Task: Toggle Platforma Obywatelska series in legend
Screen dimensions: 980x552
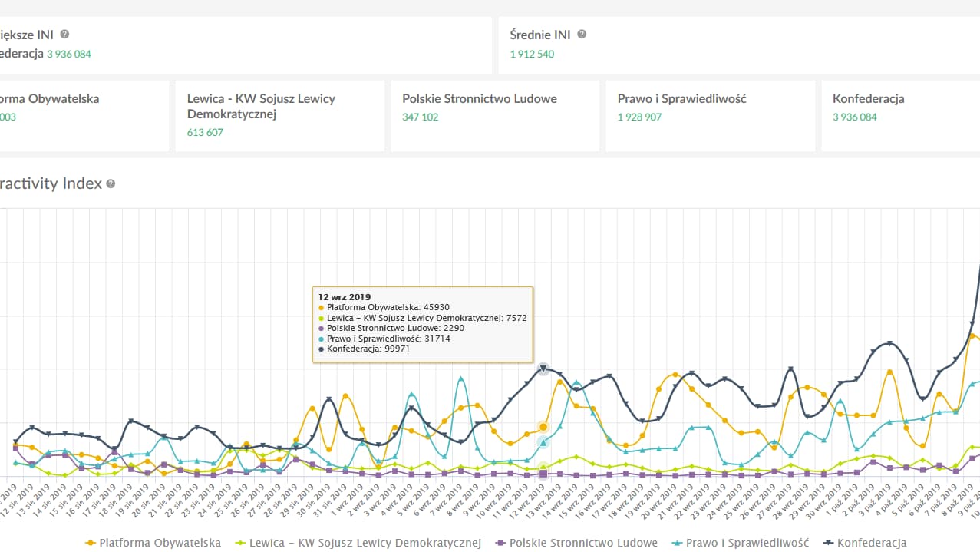Action: pyautogui.click(x=153, y=543)
